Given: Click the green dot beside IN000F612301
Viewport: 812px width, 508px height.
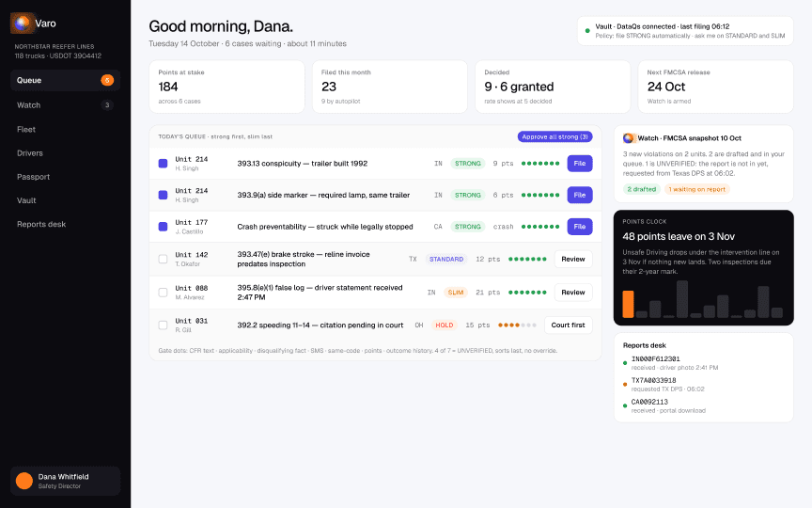Looking at the screenshot, I should tap(625, 363).
